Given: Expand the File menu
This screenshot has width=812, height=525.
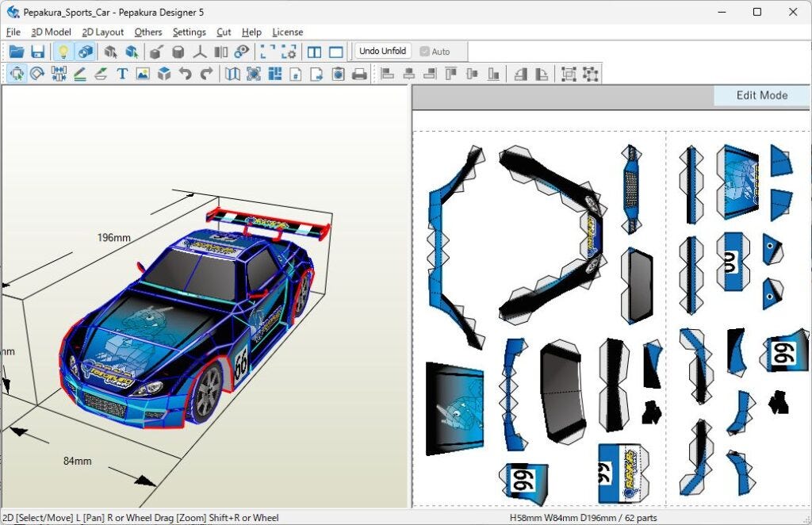Looking at the screenshot, I should point(13,32).
